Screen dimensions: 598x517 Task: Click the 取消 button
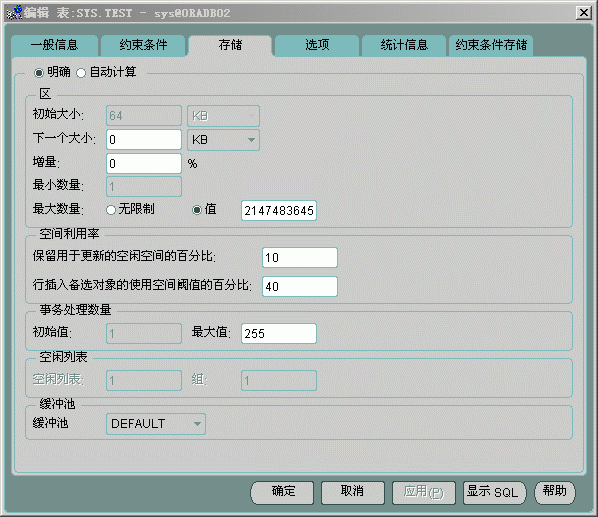[x=353, y=493]
